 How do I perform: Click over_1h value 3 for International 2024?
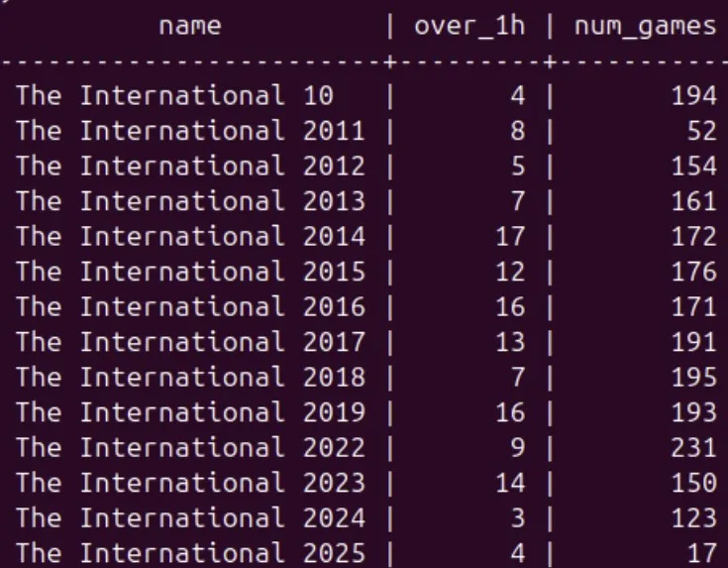[x=518, y=518]
